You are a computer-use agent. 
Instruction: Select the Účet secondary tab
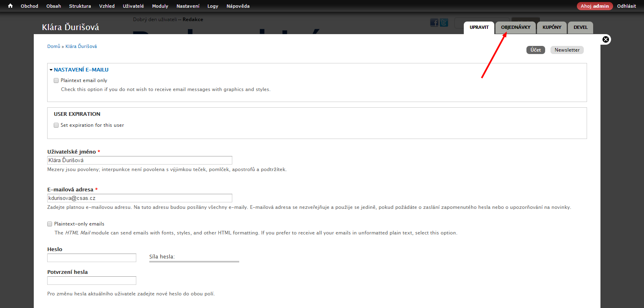point(536,50)
